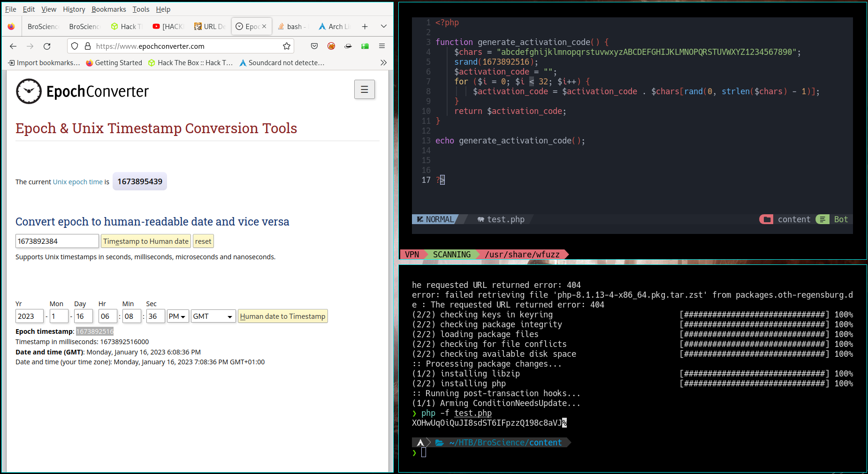Open the Edit menu
The height and width of the screenshot is (474, 868).
pos(29,9)
